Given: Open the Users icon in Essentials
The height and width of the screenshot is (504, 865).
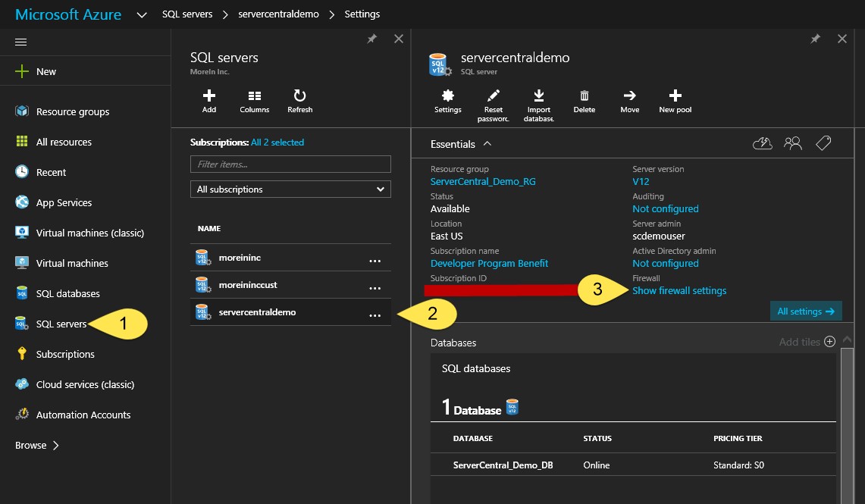Looking at the screenshot, I should pos(793,143).
